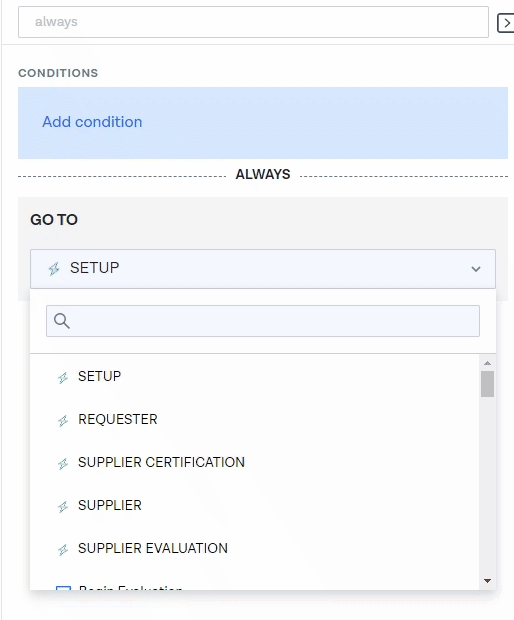Image resolution: width=514 pixels, height=620 pixels.
Task: Open the GO TO dropdown showing SETUP
Action: [263, 269]
